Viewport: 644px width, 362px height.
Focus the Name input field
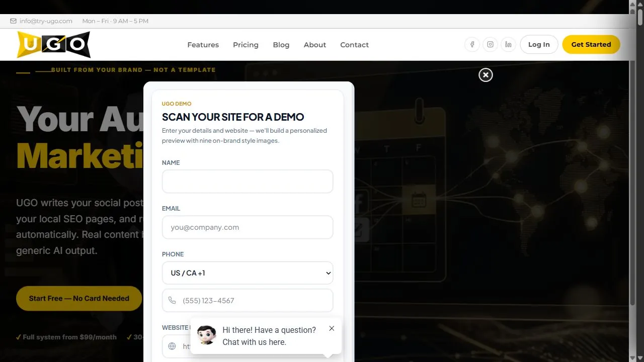[248, 182]
